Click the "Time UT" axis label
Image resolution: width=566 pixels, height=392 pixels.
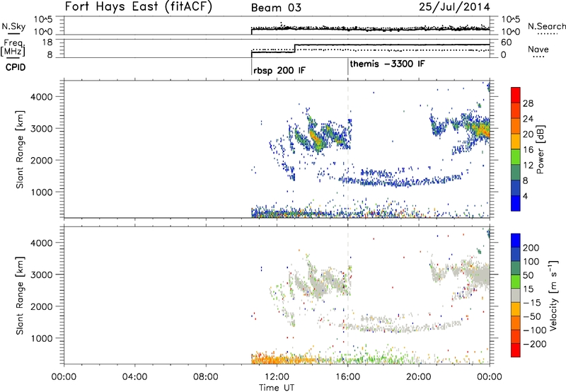point(277,388)
